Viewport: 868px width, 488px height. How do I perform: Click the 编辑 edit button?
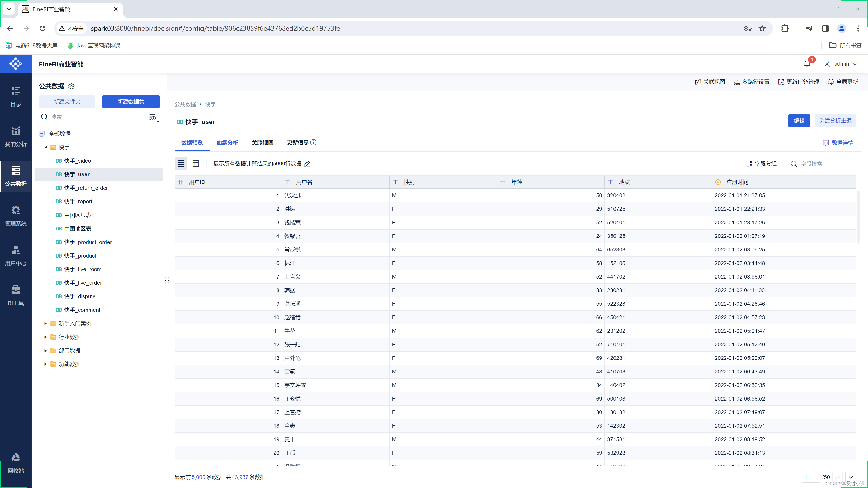(799, 121)
